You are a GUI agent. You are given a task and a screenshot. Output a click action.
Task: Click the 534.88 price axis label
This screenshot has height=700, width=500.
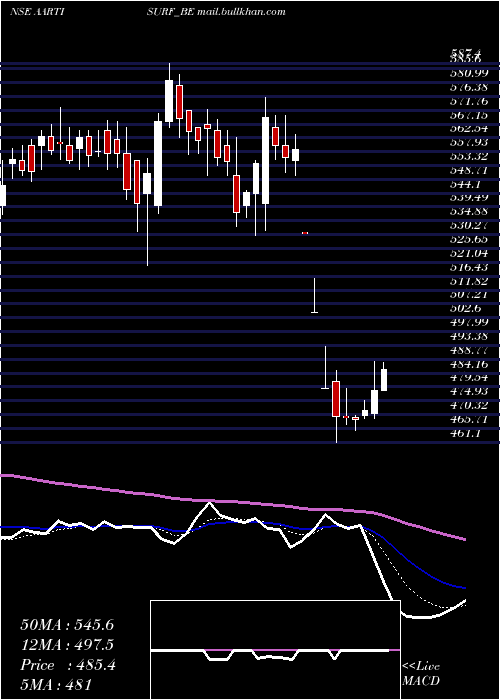click(469, 212)
